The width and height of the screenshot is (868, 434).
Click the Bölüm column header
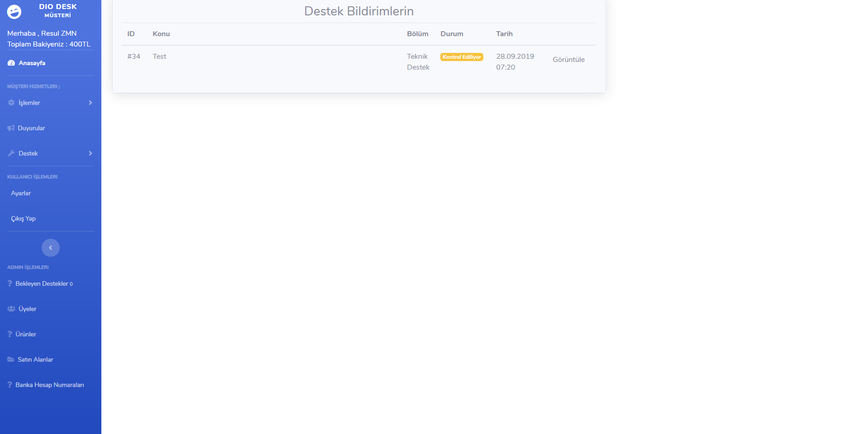tap(417, 34)
